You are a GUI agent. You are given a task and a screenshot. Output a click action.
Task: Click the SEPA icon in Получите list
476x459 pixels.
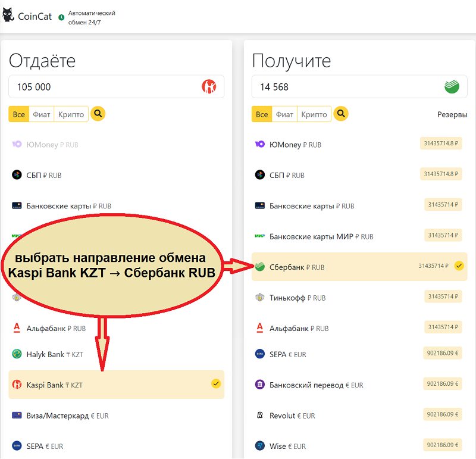pos(260,354)
